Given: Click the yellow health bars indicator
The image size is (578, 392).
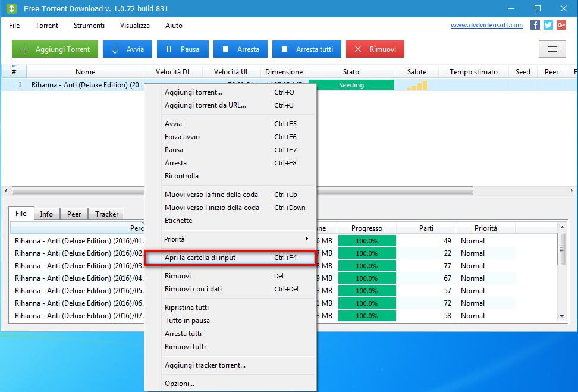Looking at the screenshot, I should pos(417,86).
